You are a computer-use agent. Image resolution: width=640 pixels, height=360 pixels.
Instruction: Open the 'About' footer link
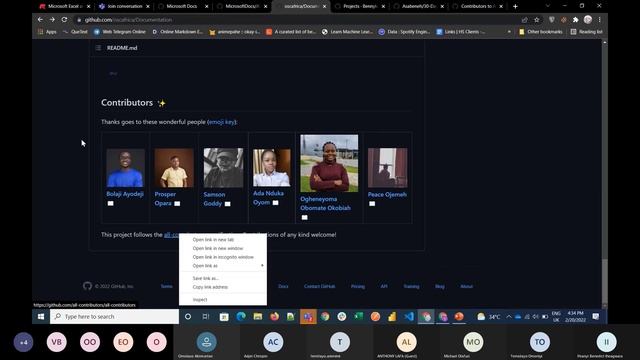[466, 286]
